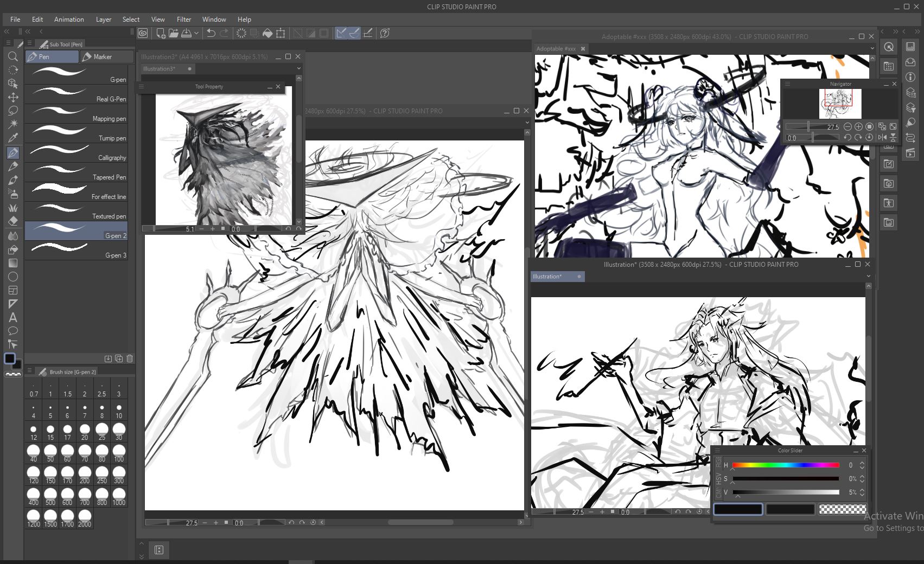Toggle Snap to Special Ruler
Image resolution: width=924 pixels, height=564 pixels.
pyautogui.click(x=354, y=33)
